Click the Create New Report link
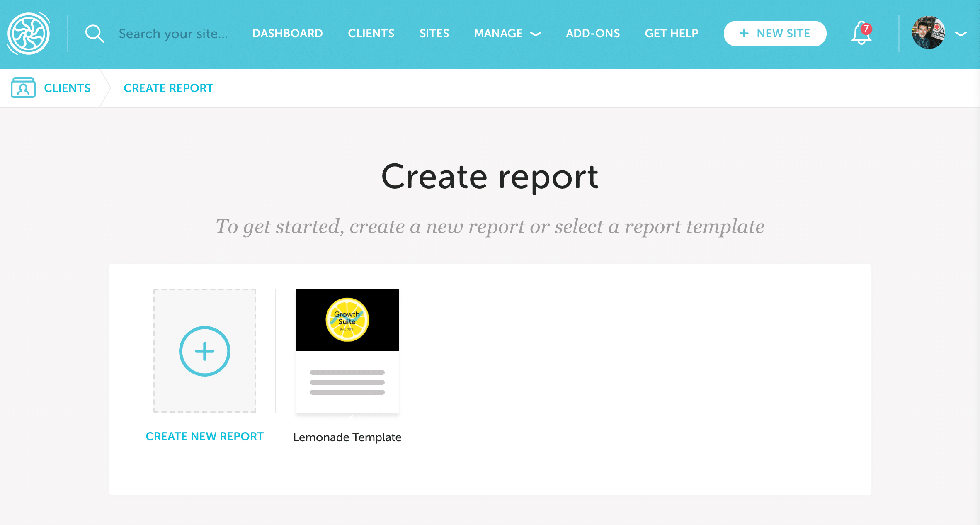Screen dimensions: 980x525 pos(205,436)
